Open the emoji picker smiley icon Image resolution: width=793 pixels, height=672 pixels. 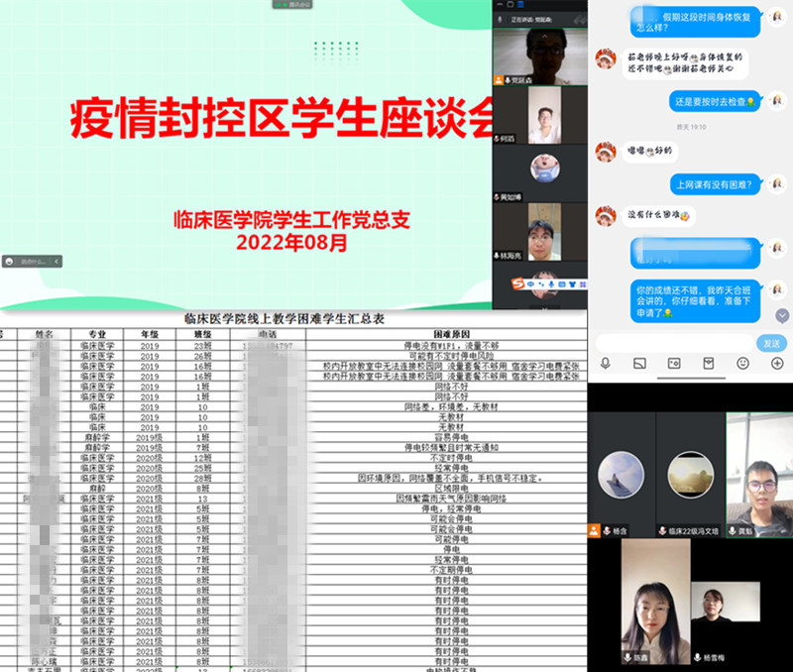click(742, 362)
